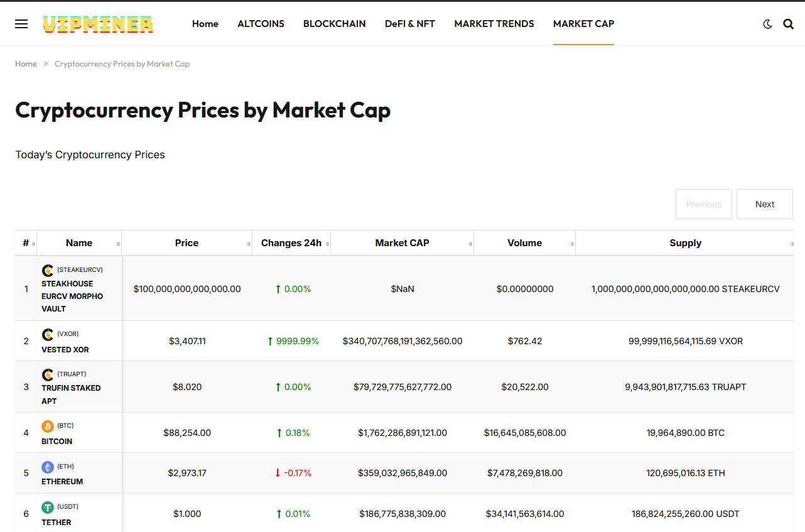
Task: Sort table by Volume column
Action: (524, 243)
